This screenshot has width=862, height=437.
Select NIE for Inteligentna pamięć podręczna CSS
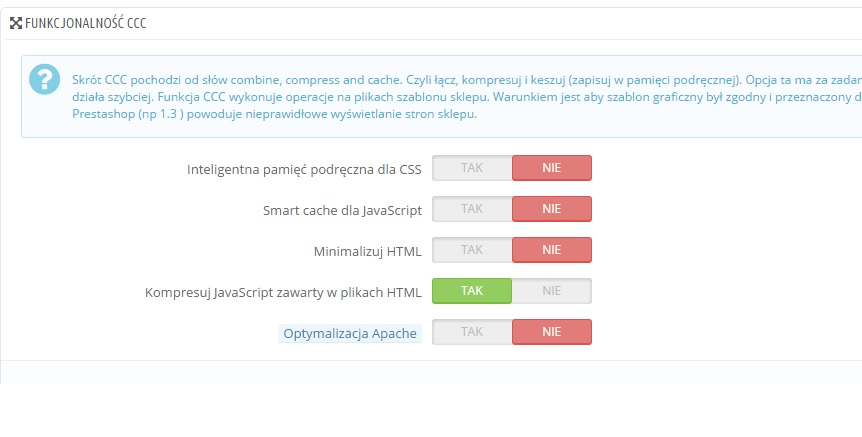click(x=552, y=168)
